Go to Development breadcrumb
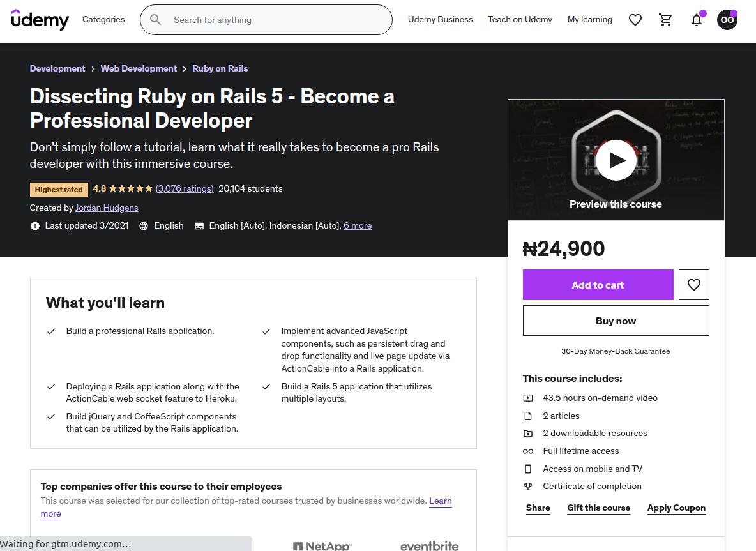756x551 pixels. [57, 68]
